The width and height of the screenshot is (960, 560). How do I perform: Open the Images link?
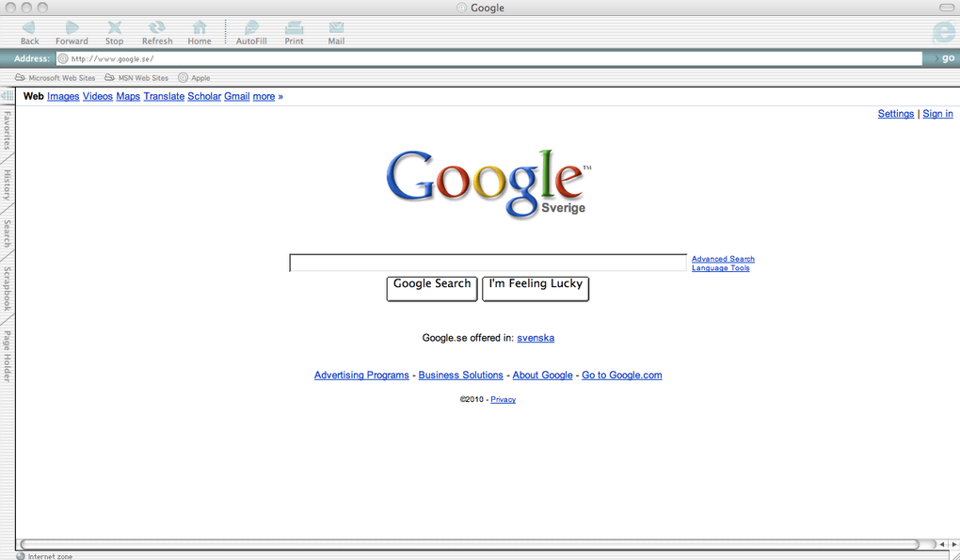63,96
